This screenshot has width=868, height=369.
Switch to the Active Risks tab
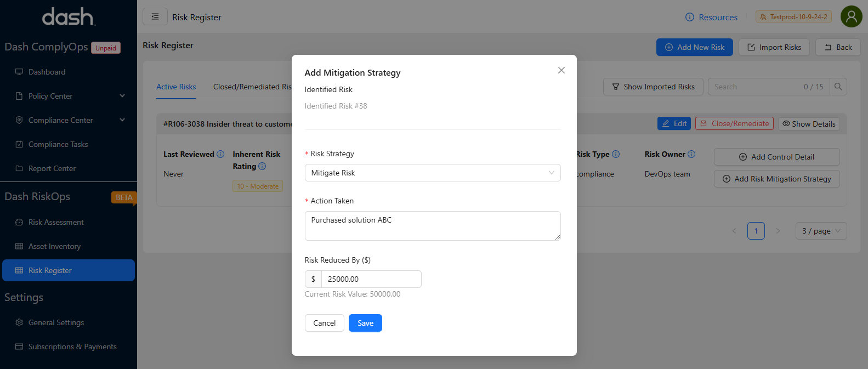click(x=176, y=87)
